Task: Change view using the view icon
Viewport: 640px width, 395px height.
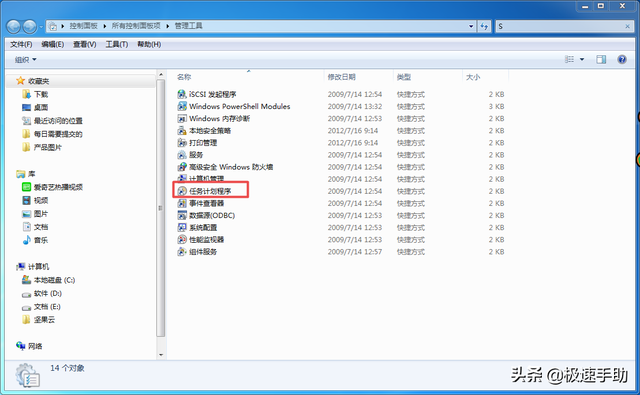Action: (569, 60)
